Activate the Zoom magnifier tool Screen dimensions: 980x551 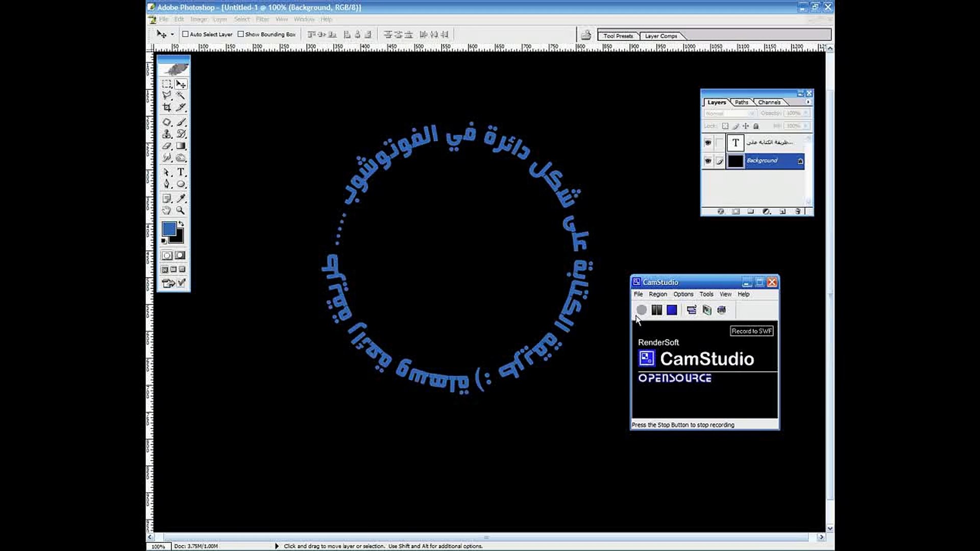tap(181, 210)
